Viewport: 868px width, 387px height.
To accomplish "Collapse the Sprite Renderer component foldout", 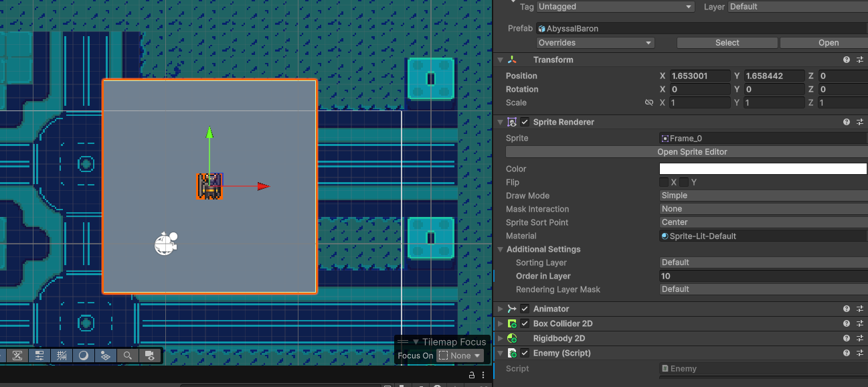I will [x=500, y=122].
